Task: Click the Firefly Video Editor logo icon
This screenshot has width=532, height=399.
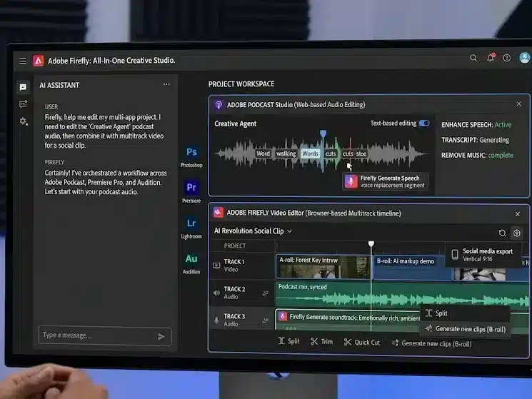Action: click(x=219, y=213)
